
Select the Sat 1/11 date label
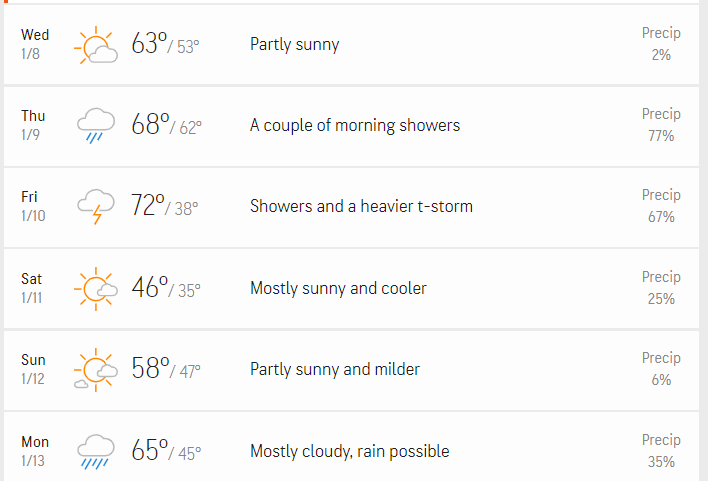tap(32, 288)
